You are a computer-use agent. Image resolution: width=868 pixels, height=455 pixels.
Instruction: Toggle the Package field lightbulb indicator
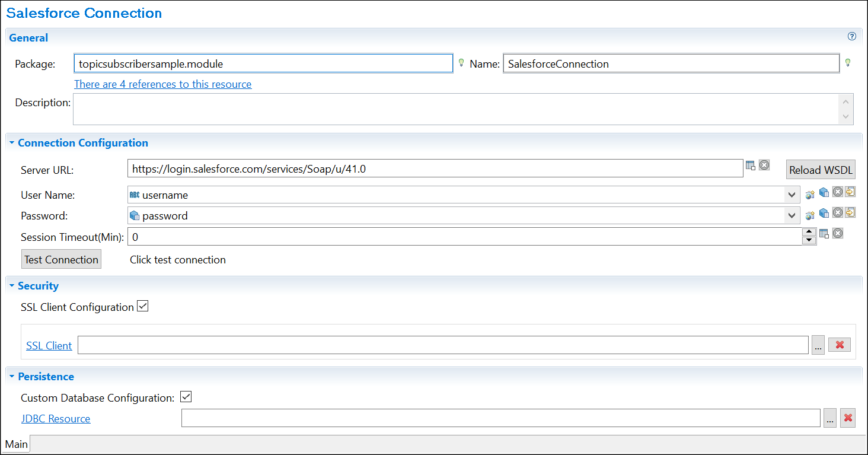461,62
